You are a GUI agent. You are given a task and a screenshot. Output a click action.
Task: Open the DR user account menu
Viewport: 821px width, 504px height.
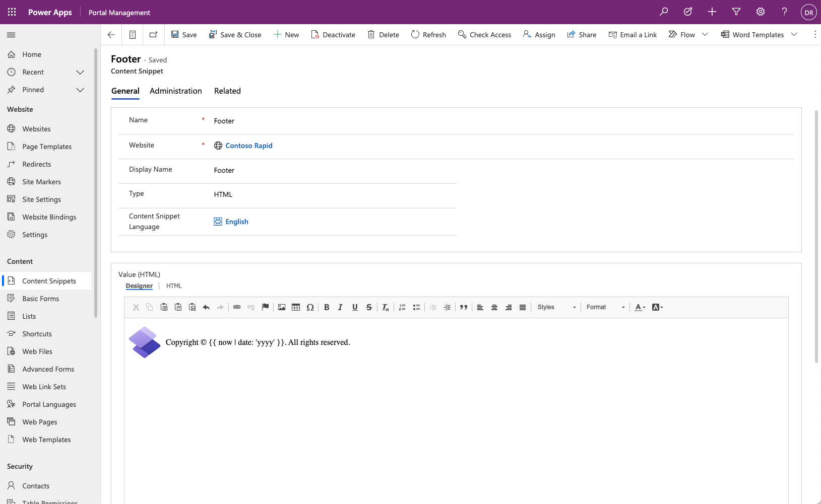[x=808, y=12]
